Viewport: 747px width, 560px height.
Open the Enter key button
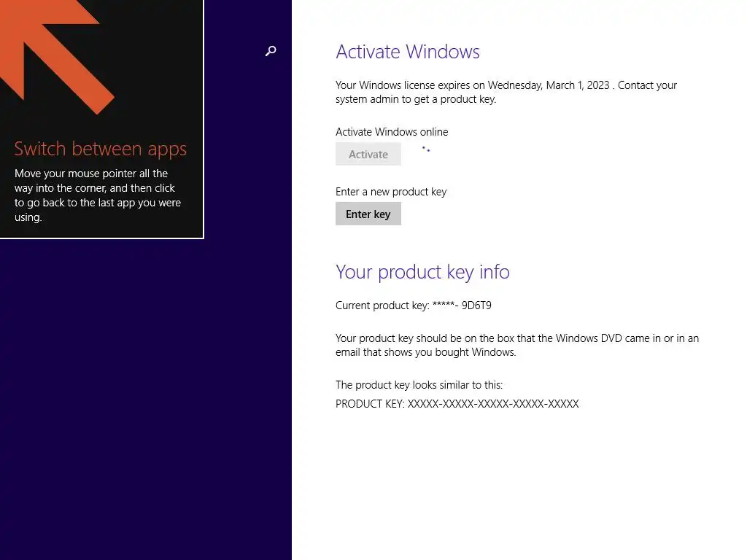pos(368,214)
